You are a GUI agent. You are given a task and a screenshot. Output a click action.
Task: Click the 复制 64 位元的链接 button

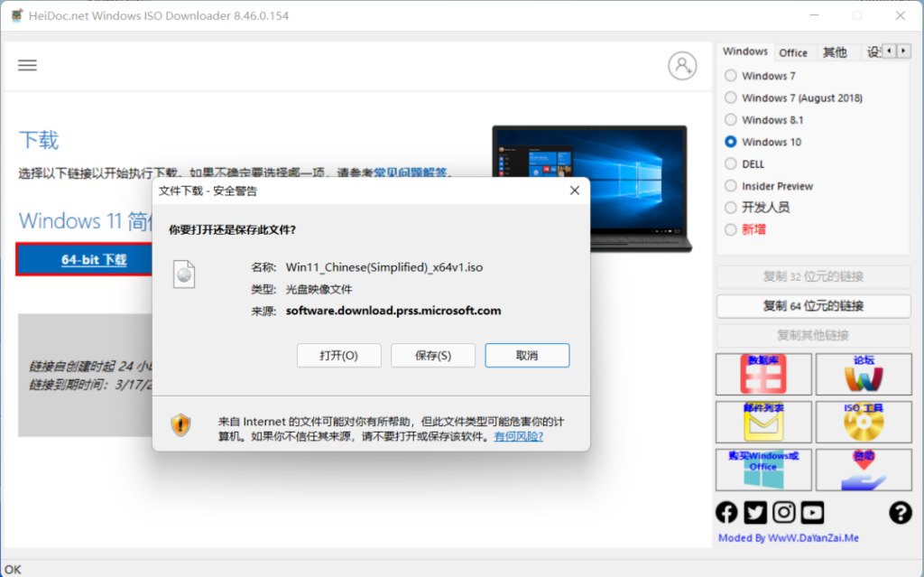(x=812, y=306)
